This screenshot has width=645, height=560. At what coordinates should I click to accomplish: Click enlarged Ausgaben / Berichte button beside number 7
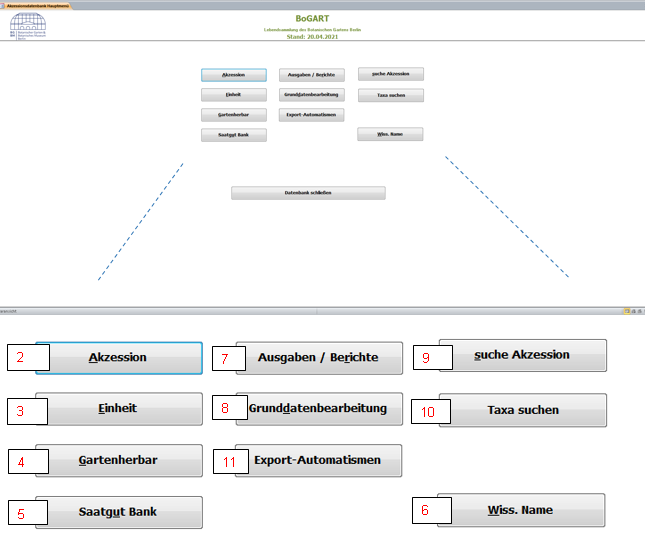[x=319, y=358]
